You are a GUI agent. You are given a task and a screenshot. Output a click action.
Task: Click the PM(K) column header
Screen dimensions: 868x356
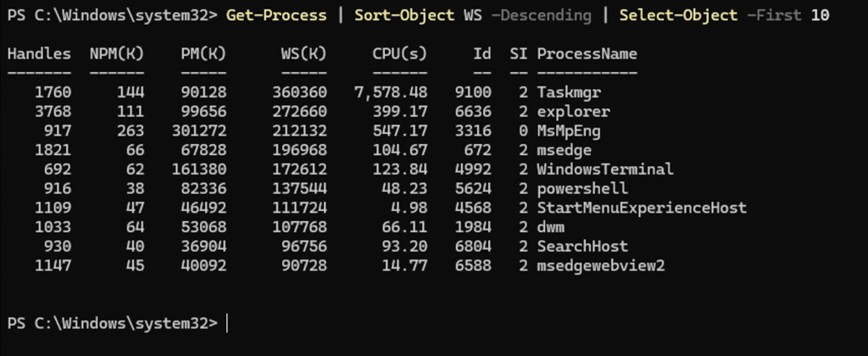(203, 53)
